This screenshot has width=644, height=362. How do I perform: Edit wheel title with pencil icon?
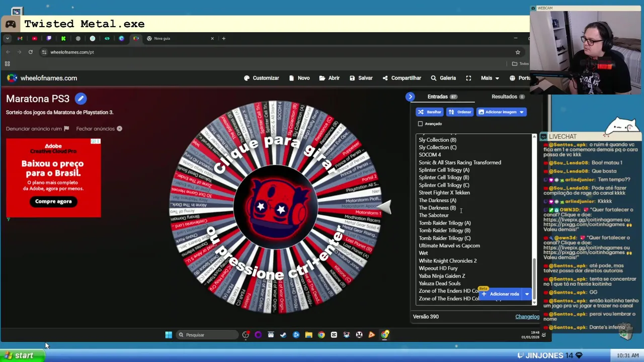tap(80, 99)
